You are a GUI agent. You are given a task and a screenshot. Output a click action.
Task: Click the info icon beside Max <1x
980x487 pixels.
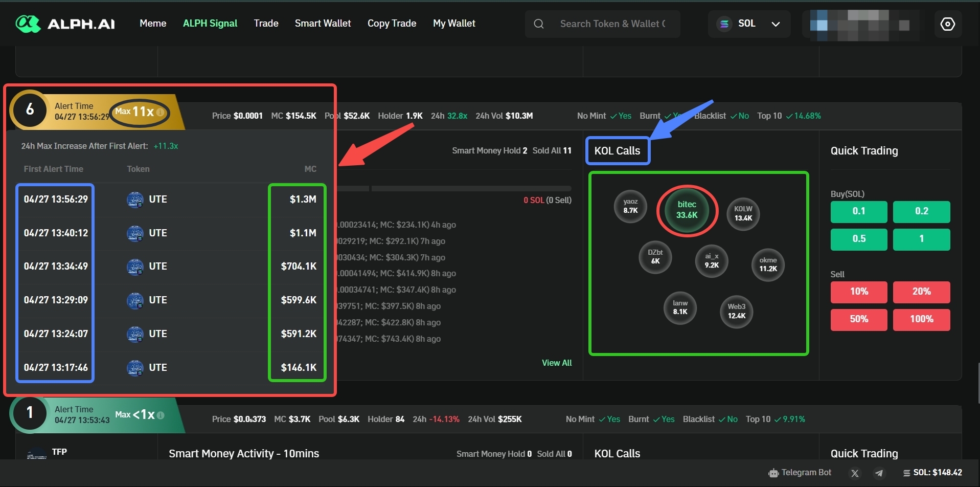(161, 415)
